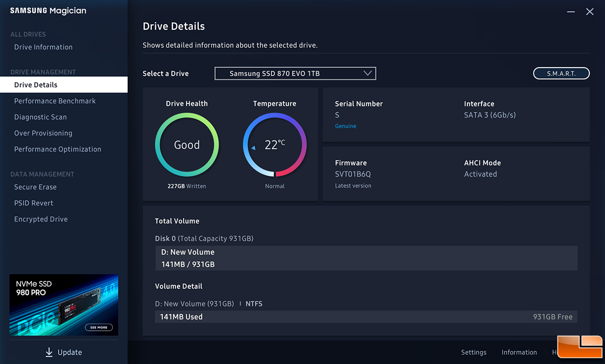Image resolution: width=605 pixels, height=364 pixels.
Task: Open Information link in footer
Action: (519, 352)
